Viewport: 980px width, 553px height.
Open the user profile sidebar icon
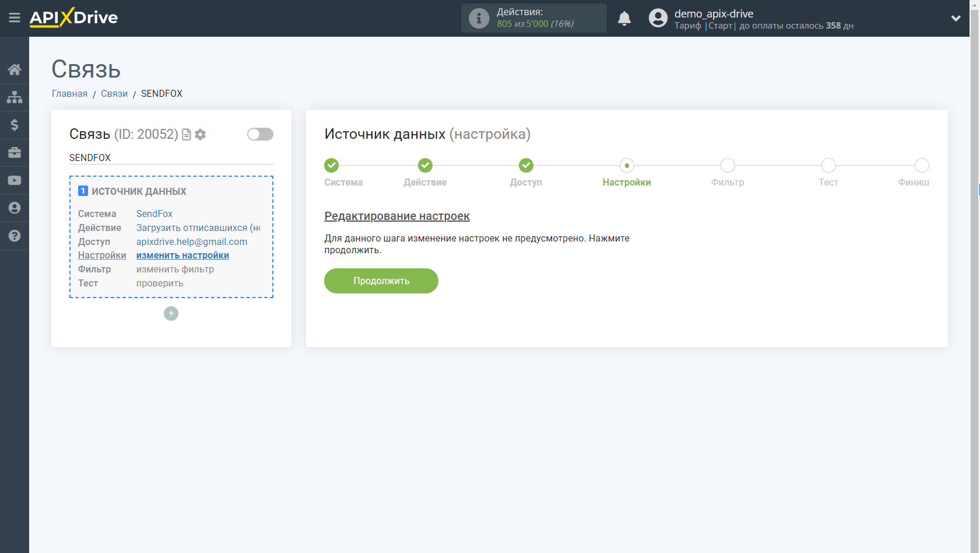pos(15,208)
